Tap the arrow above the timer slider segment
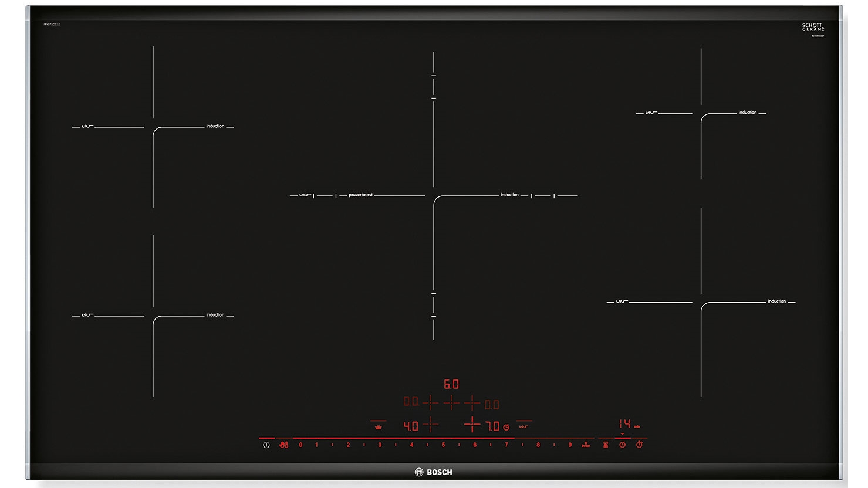 [x=622, y=433]
